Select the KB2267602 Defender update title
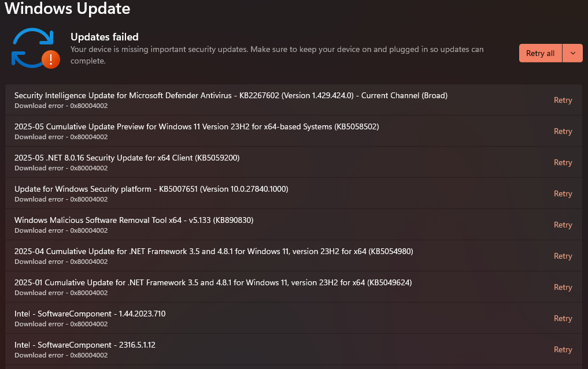 [231, 95]
